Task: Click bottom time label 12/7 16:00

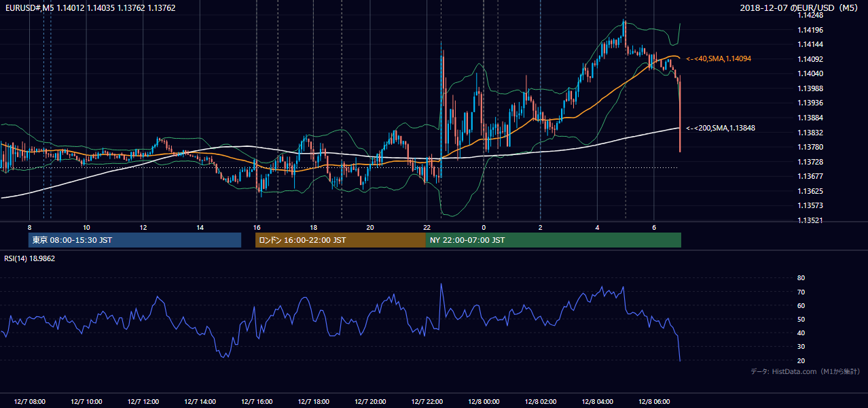Action: pos(256,402)
